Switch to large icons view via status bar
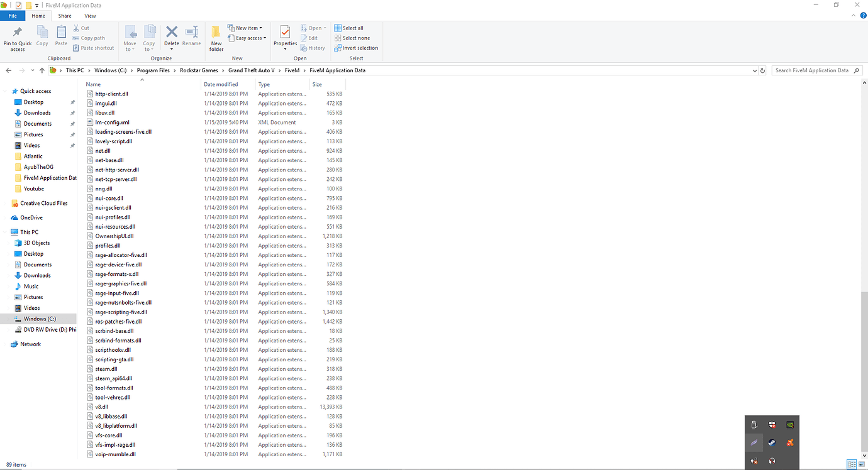The width and height of the screenshot is (868, 470). coord(862,464)
